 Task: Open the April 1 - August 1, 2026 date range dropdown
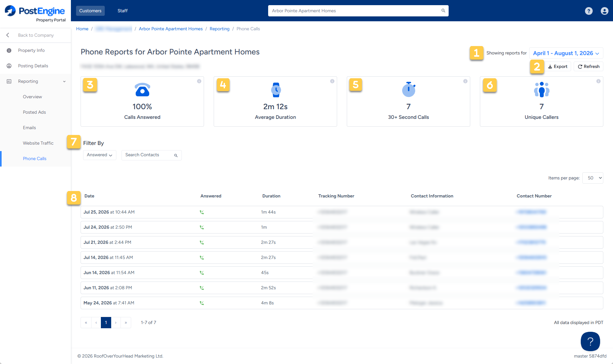pos(566,53)
